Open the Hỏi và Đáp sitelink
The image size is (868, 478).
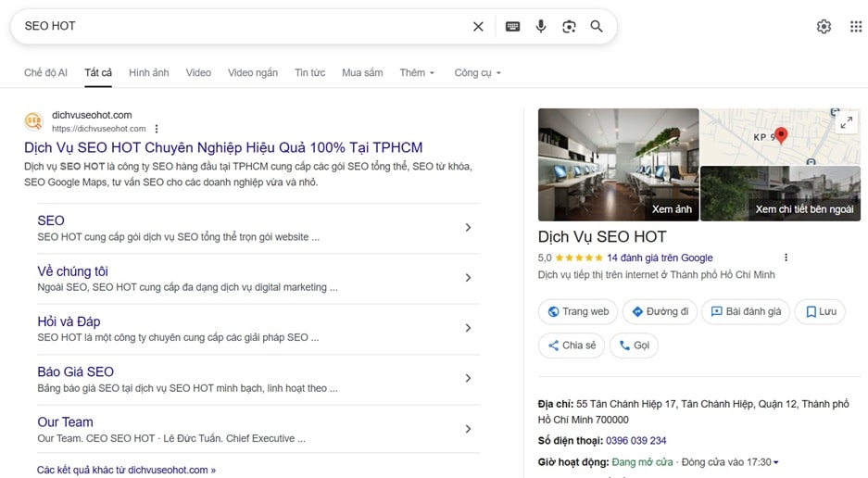pyautogui.click(x=69, y=321)
